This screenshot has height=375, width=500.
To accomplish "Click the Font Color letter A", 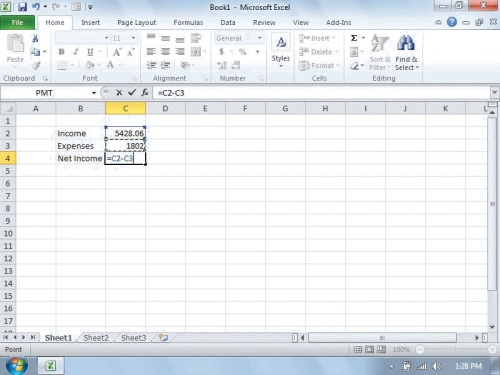I will [x=110, y=65].
